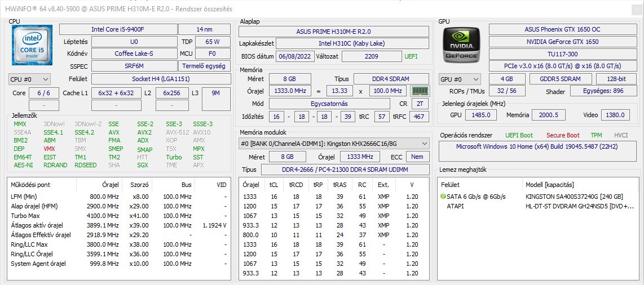The image size is (644, 285).
Task: Click the BIOS version 2209 field
Action: pyautogui.click(x=371, y=56)
